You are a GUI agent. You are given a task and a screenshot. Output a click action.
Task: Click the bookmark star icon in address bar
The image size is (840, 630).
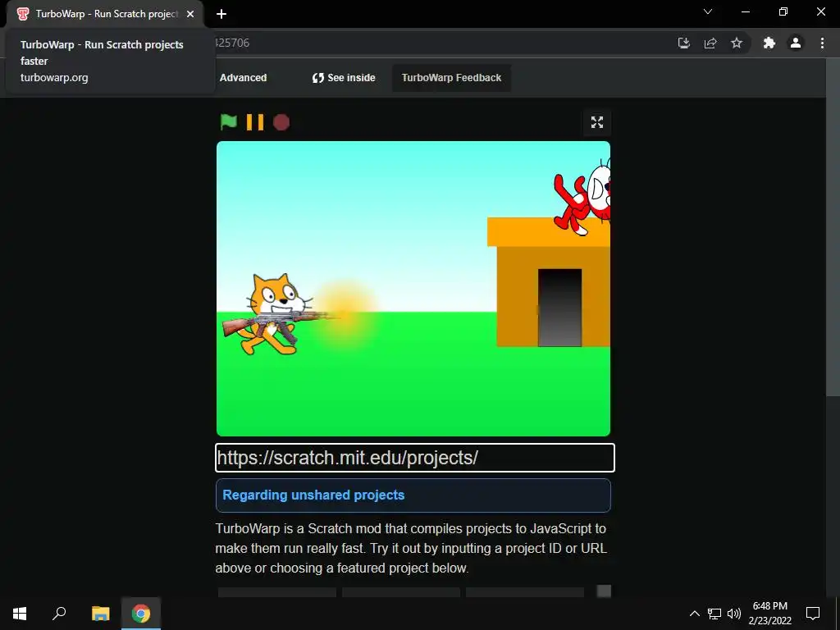pos(737,43)
